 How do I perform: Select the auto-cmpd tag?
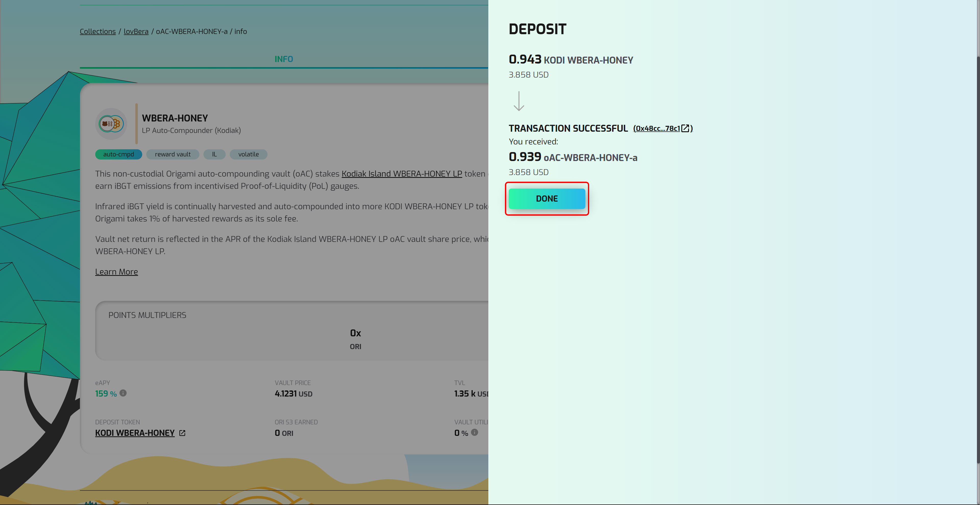coord(118,154)
